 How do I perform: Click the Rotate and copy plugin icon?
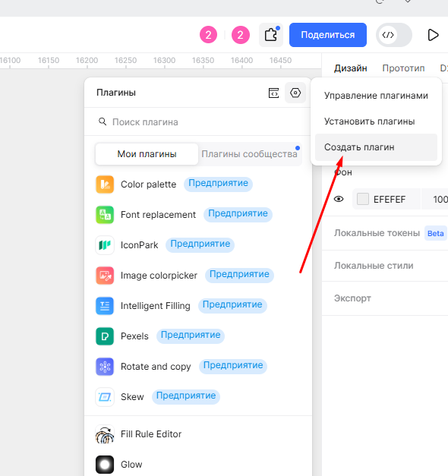(x=105, y=367)
